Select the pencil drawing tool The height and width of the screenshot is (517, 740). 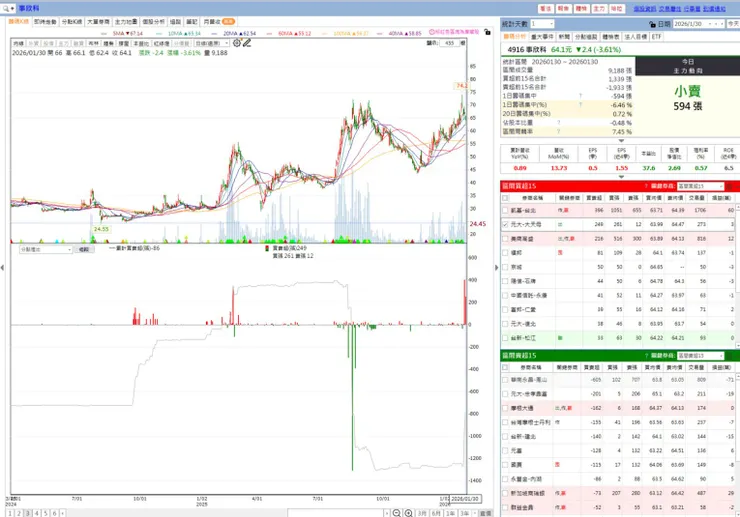pyautogui.click(x=247, y=43)
